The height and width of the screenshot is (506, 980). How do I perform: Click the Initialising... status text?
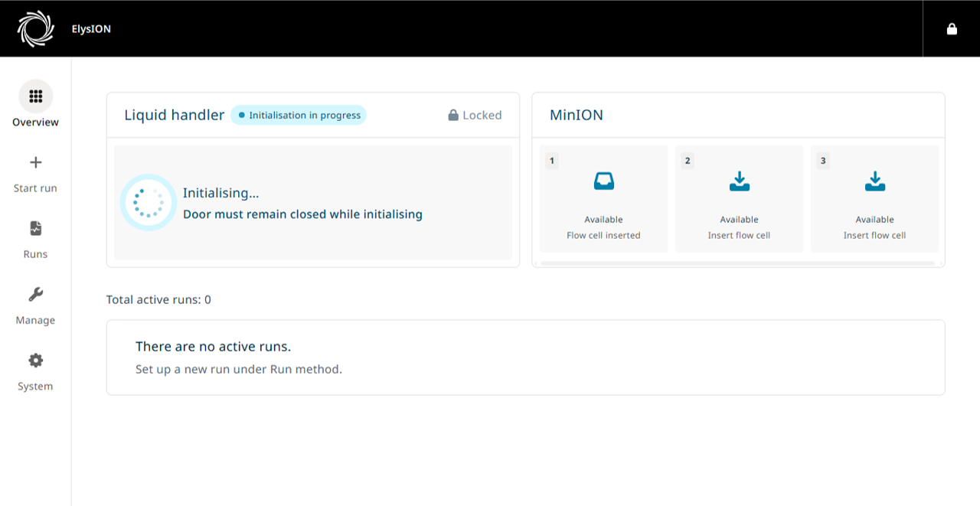click(x=220, y=193)
